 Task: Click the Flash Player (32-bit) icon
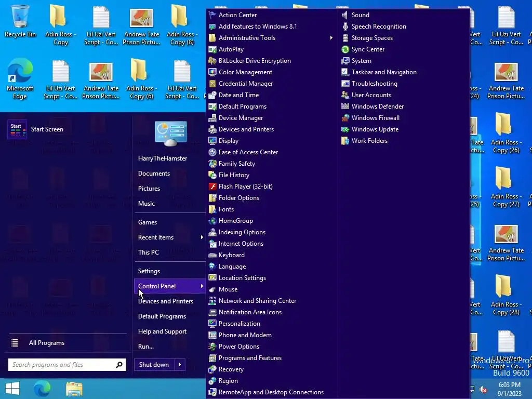click(x=212, y=187)
